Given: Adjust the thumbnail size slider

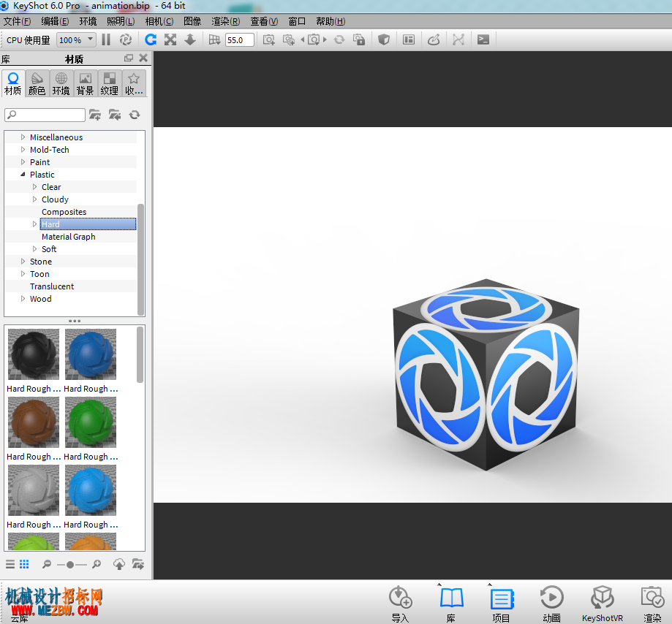Looking at the screenshot, I should pyautogui.click(x=70, y=565).
